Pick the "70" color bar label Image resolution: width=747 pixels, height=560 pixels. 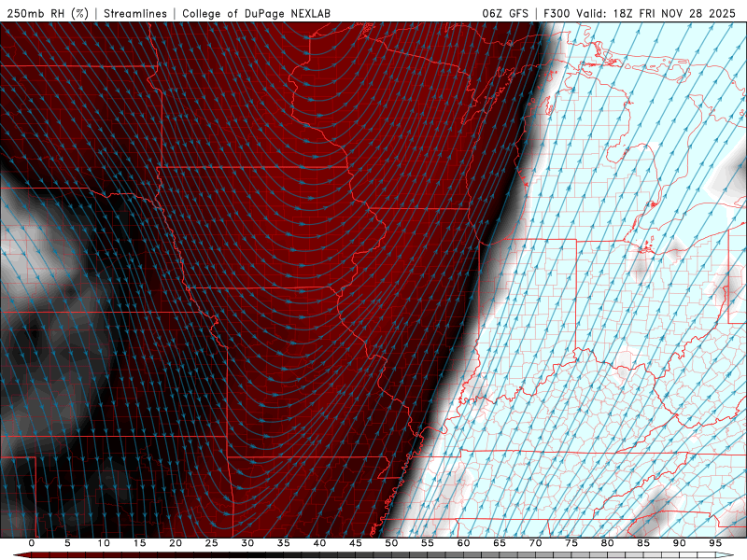click(x=535, y=543)
